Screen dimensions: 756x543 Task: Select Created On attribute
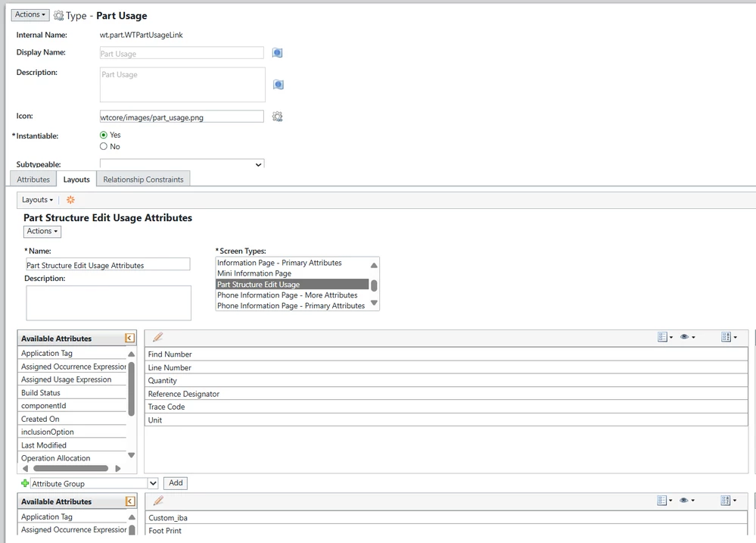point(73,419)
